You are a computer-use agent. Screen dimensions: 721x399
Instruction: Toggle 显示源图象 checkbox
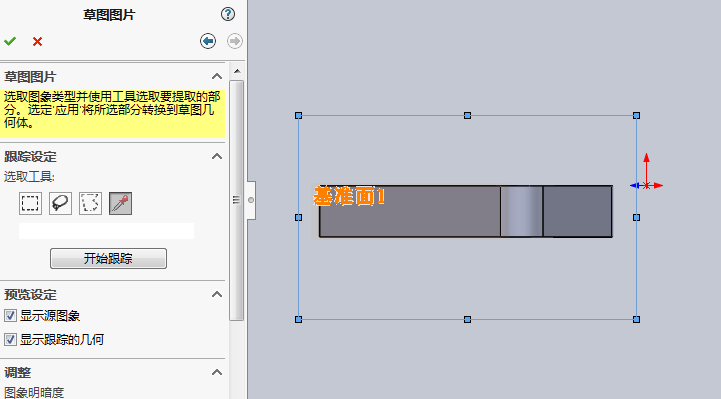point(10,315)
